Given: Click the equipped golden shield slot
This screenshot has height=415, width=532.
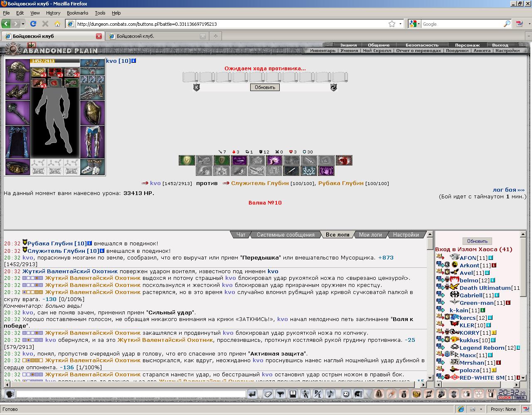Looking at the screenshot, I should (92, 113).
